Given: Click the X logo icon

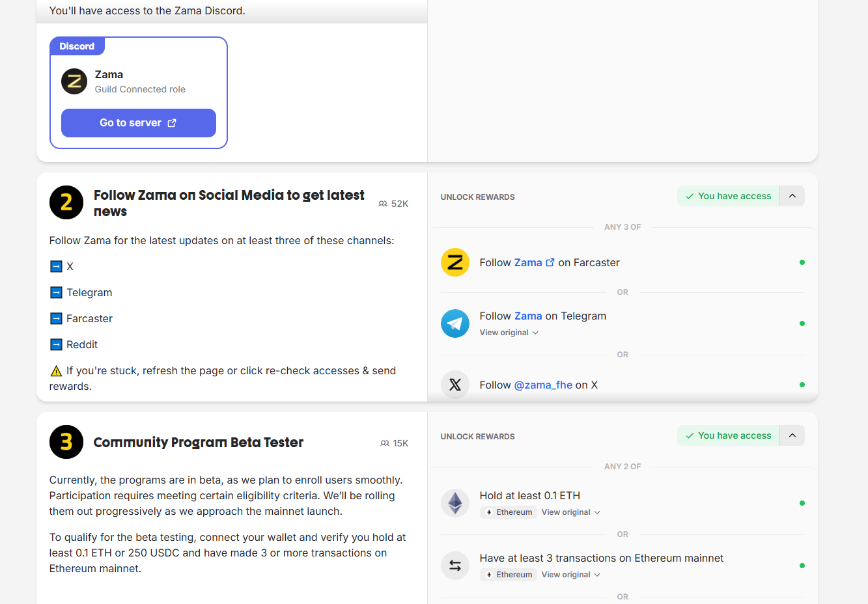Looking at the screenshot, I should click(455, 385).
